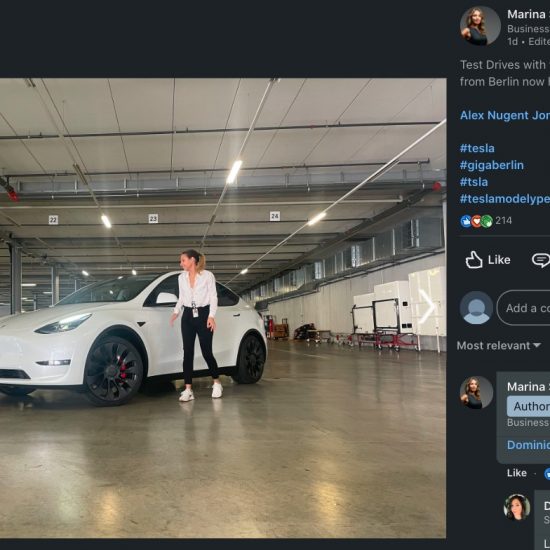This screenshot has height=550, width=550.
Task: Click the Dominic mention in Marina's comment
Action: (528, 445)
